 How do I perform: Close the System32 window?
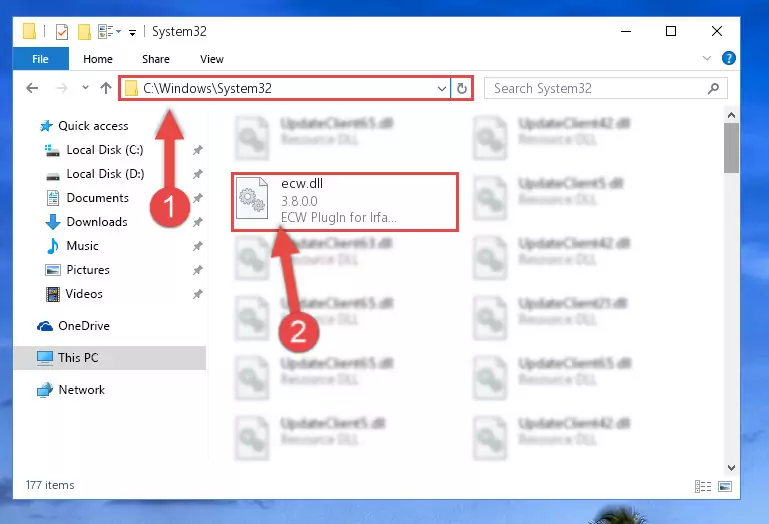pos(717,31)
